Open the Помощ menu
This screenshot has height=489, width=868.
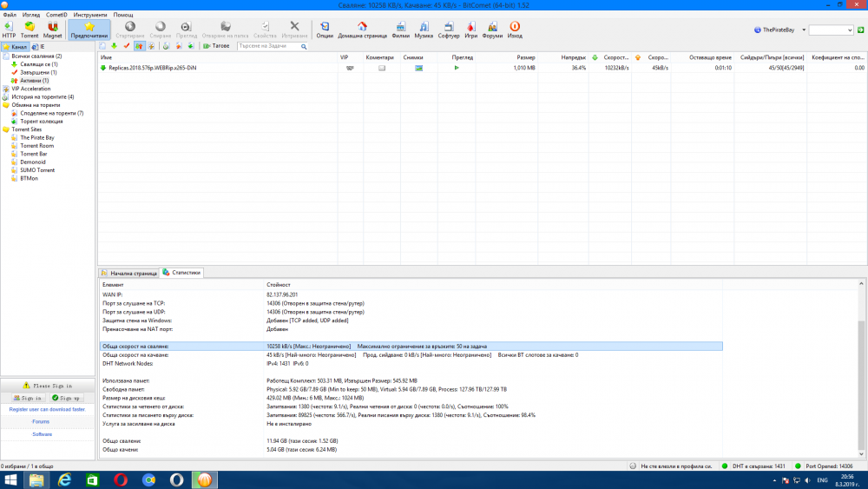(x=123, y=15)
